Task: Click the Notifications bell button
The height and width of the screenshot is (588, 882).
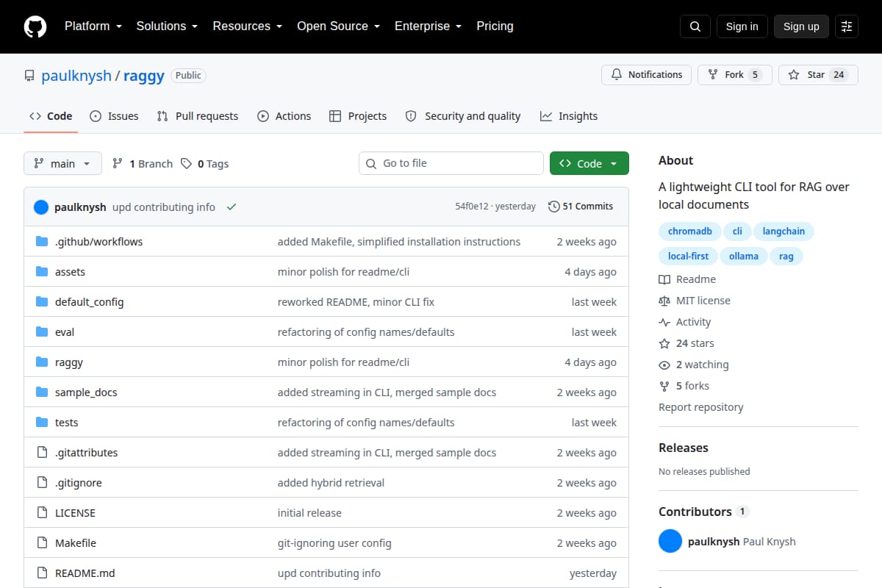Action: pos(647,75)
